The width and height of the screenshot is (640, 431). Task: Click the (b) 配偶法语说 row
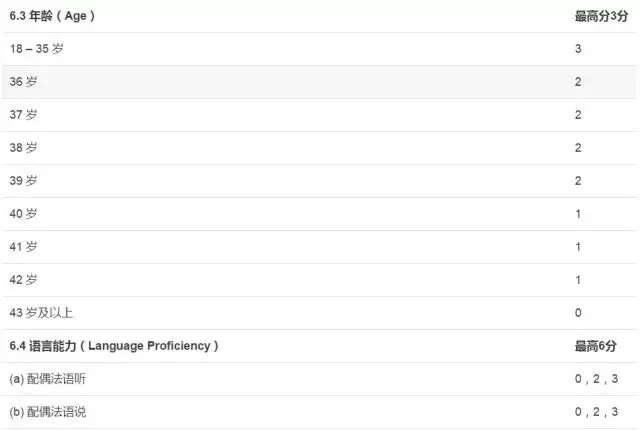[x=320, y=412]
